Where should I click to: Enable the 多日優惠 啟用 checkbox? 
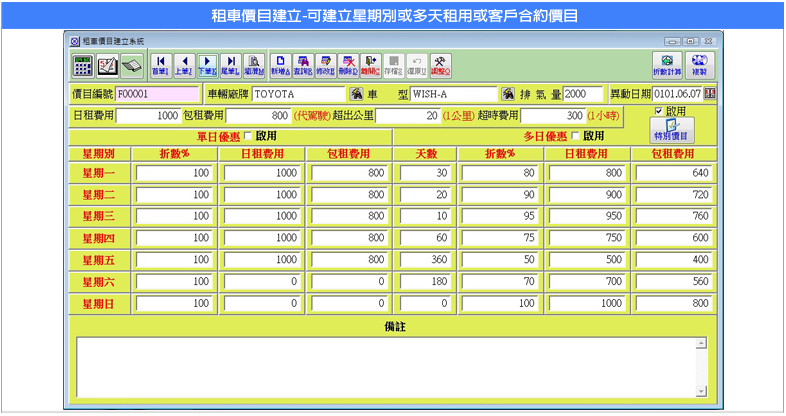tap(575, 136)
